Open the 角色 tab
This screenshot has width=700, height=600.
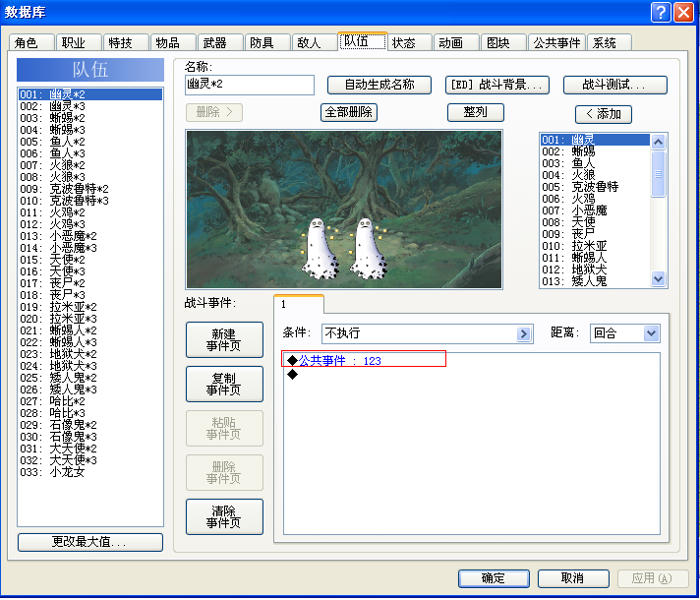31,42
